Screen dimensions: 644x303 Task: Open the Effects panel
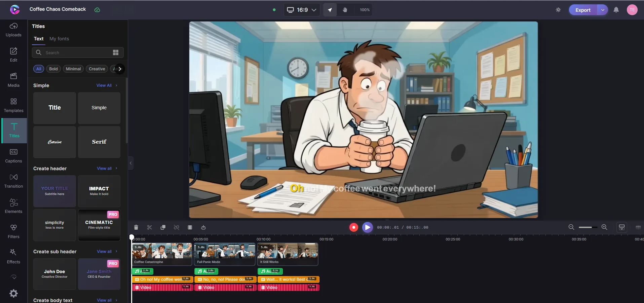(x=13, y=257)
